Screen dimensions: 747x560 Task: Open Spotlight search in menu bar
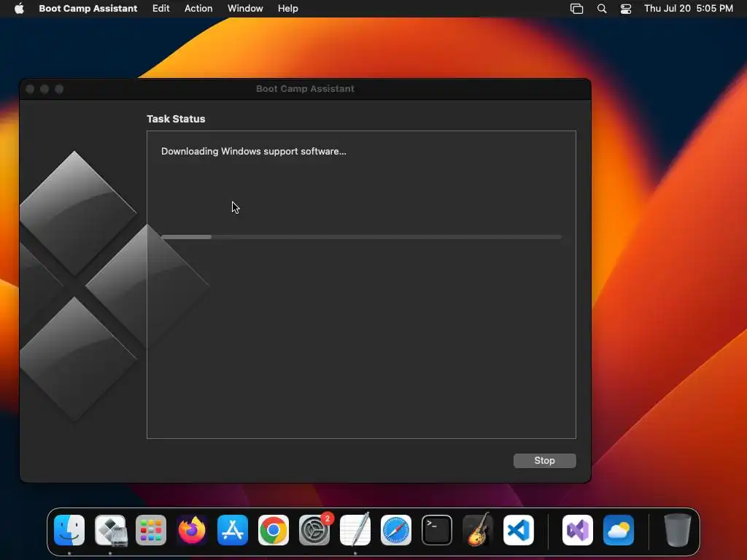(x=602, y=9)
